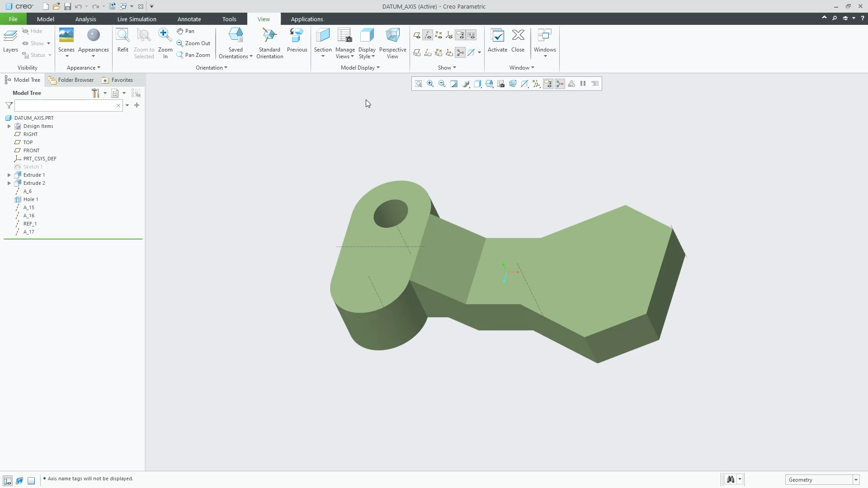Click the binoculars search icon in status bar

pos(731,479)
